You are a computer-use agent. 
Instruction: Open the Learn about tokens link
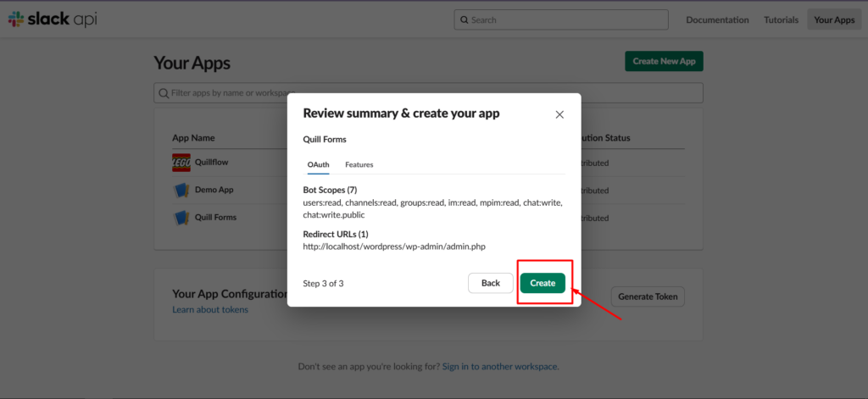click(x=210, y=309)
